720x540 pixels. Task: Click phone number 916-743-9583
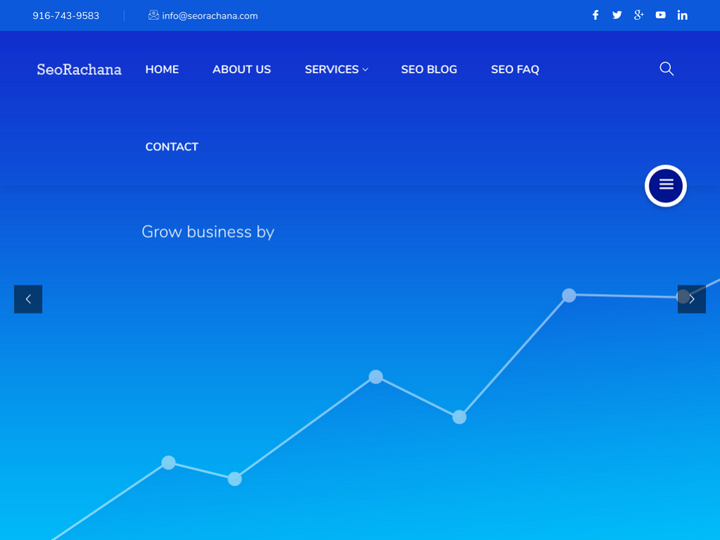pyautogui.click(x=66, y=16)
